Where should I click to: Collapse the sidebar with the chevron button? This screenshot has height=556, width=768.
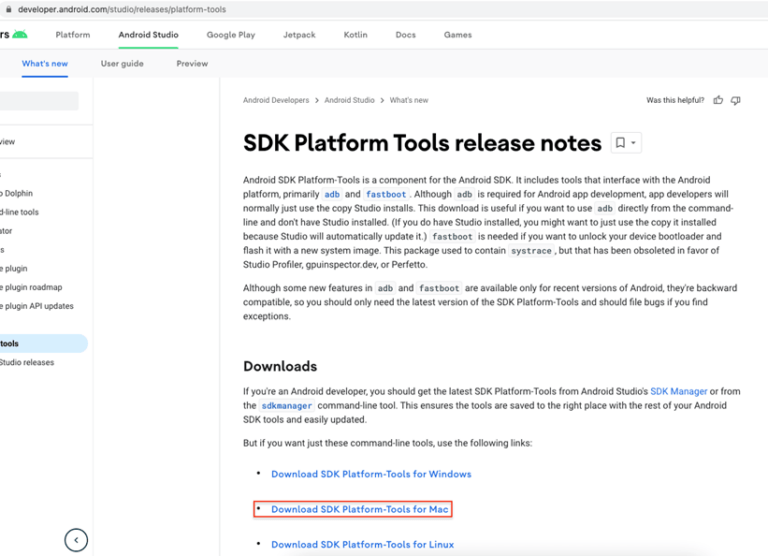pyautogui.click(x=76, y=540)
